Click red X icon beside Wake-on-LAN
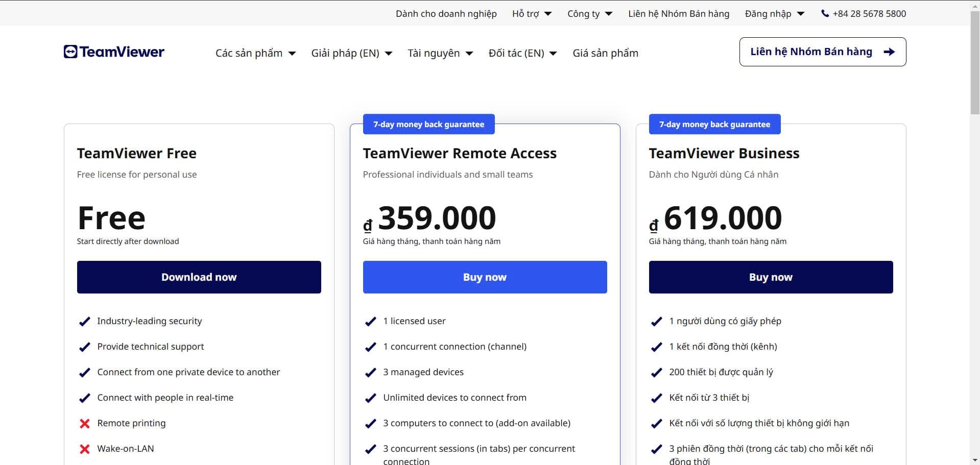The width and height of the screenshot is (980, 465). 85,449
